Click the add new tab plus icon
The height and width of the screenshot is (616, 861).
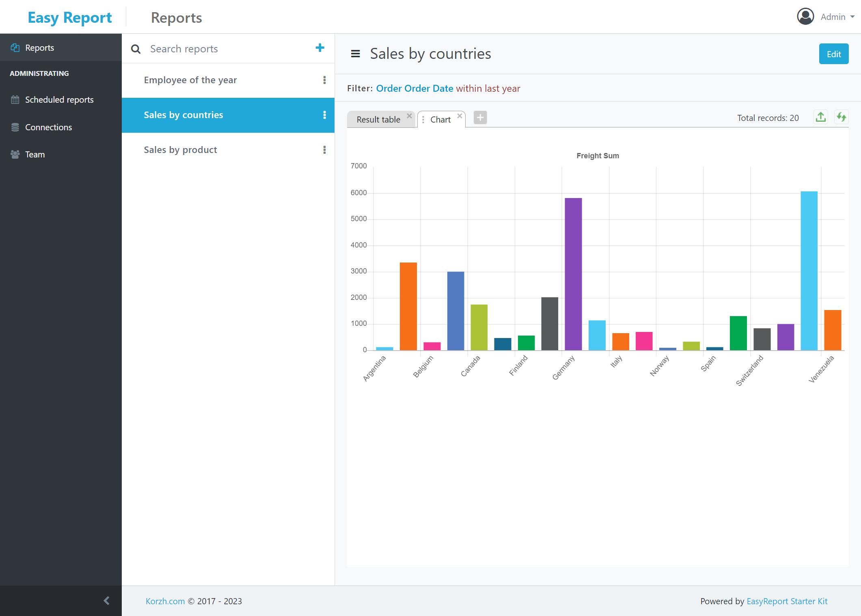[x=480, y=118]
